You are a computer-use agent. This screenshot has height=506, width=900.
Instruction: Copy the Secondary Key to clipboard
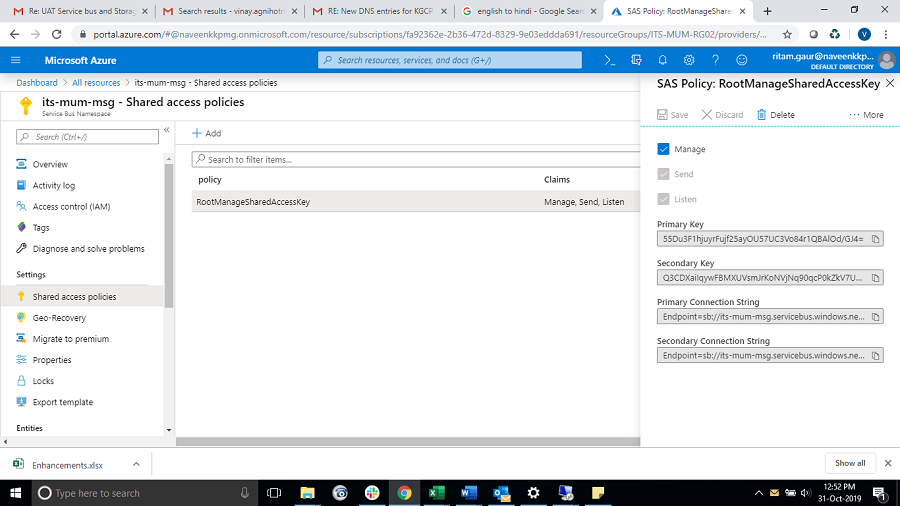coord(875,278)
